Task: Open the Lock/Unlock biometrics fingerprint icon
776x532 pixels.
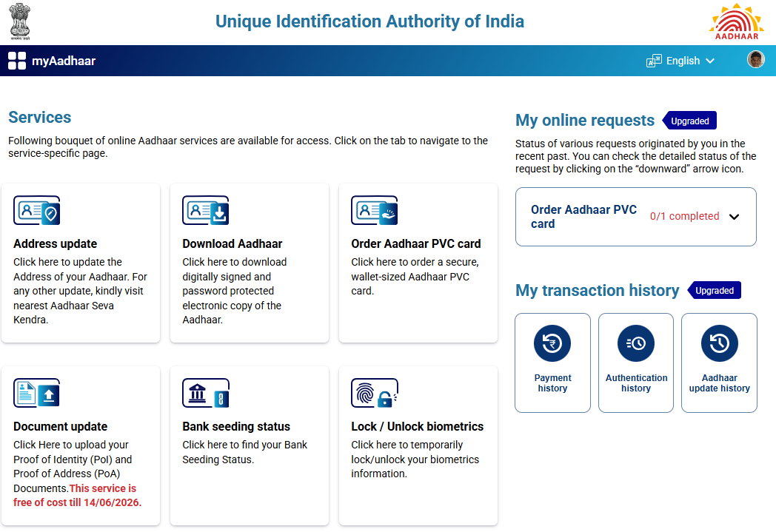Action: pos(374,393)
